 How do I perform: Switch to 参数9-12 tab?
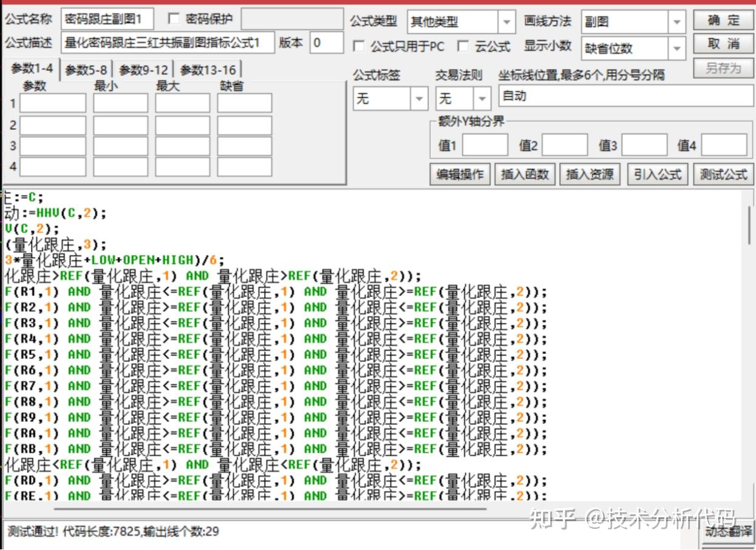tap(143, 70)
